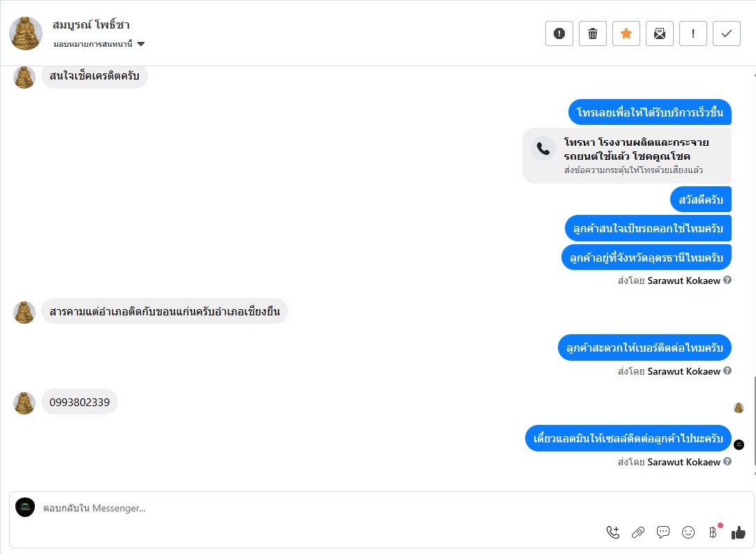Attach a file using the paperclip icon
The height and width of the screenshot is (554, 756).
pyautogui.click(x=638, y=532)
